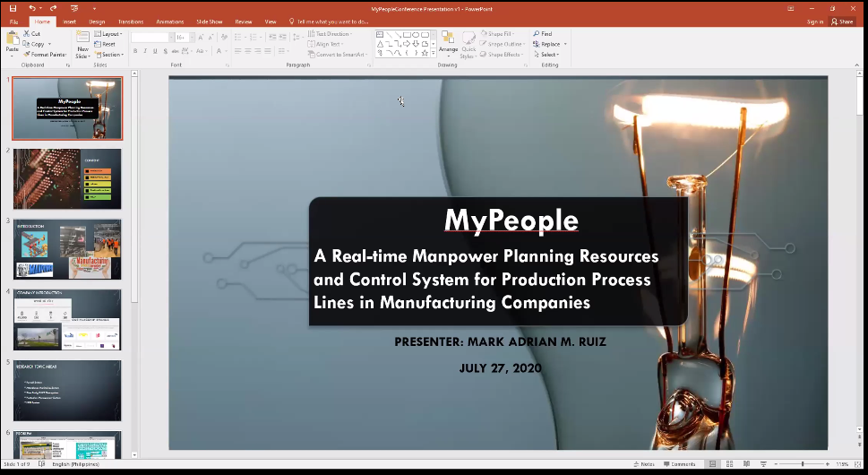The width and height of the screenshot is (868, 475).
Task: Open spell check status icon
Action: tap(41, 464)
